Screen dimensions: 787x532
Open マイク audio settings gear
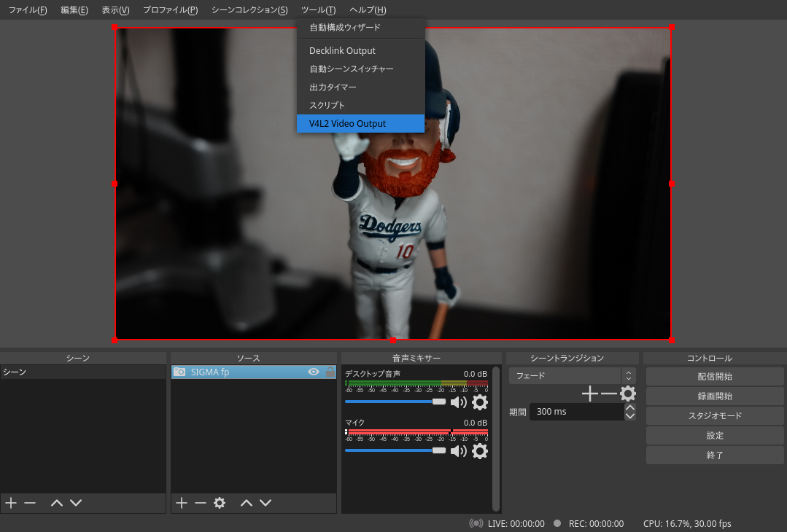pyautogui.click(x=480, y=451)
